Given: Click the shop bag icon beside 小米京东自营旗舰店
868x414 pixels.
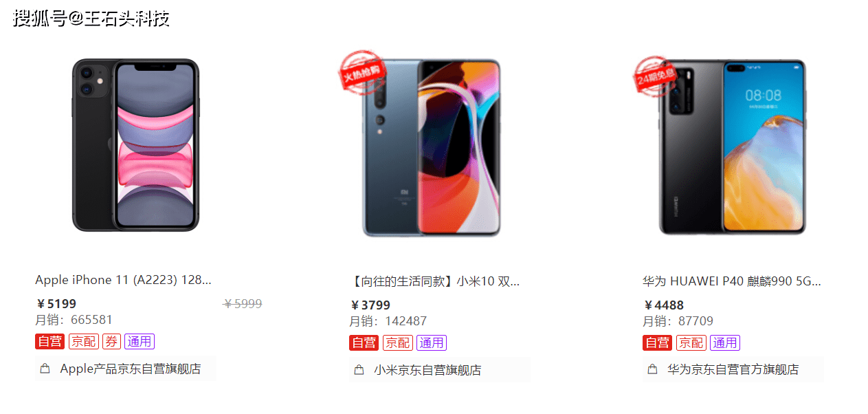Looking at the screenshot, I should pos(359,370).
